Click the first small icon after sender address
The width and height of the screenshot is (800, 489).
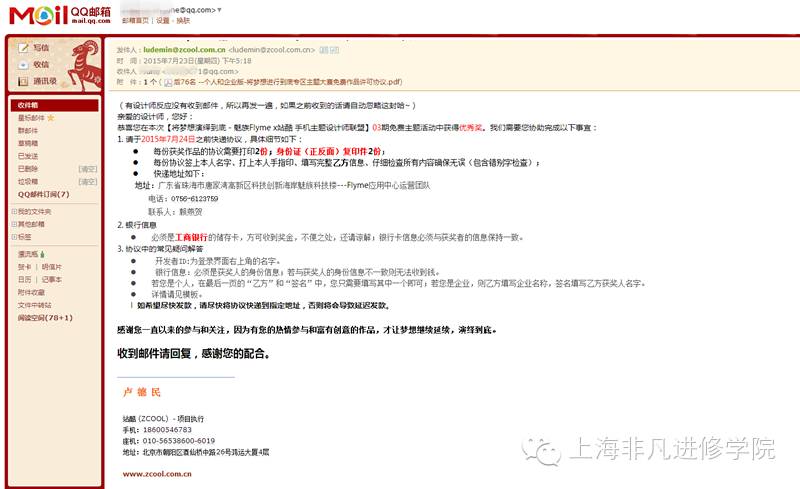coord(324,50)
